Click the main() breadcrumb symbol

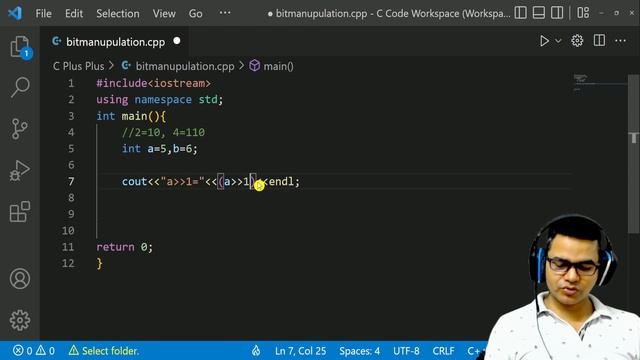(x=278, y=66)
